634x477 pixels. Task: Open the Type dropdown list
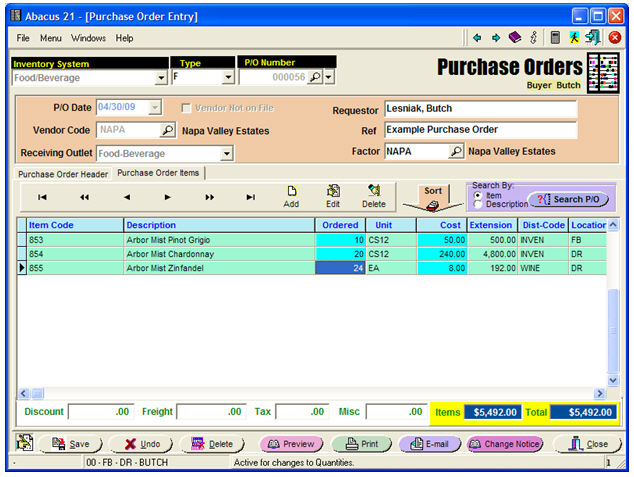click(x=228, y=77)
